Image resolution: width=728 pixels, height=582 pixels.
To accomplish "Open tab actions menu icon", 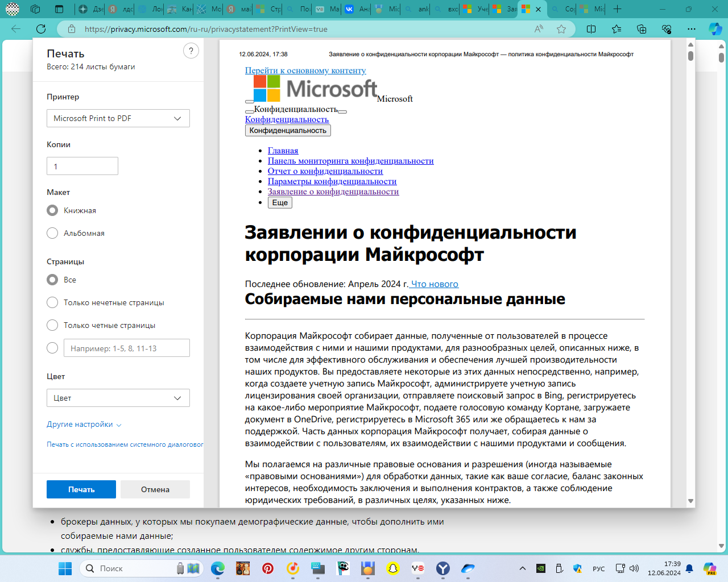I will (59, 9).
